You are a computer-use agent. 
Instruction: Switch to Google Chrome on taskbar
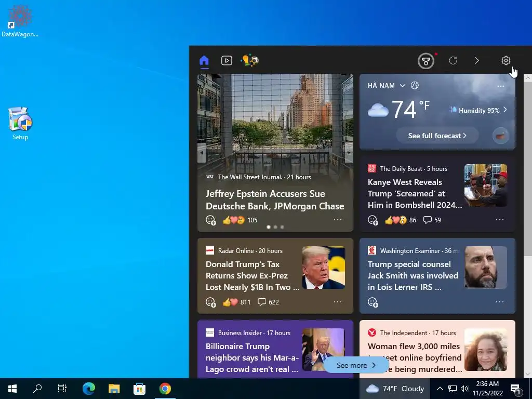point(165,389)
